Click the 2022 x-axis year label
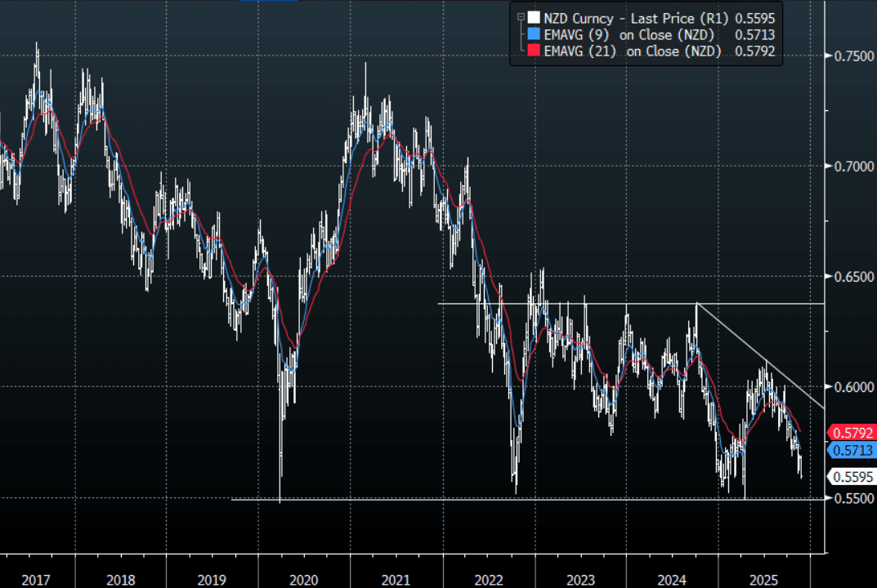The image size is (877, 588). tap(489, 580)
